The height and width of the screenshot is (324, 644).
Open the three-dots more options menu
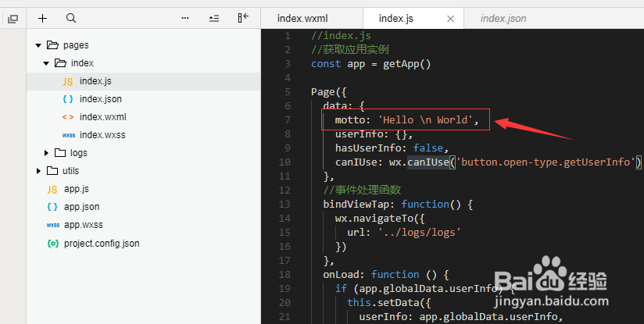point(185,18)
